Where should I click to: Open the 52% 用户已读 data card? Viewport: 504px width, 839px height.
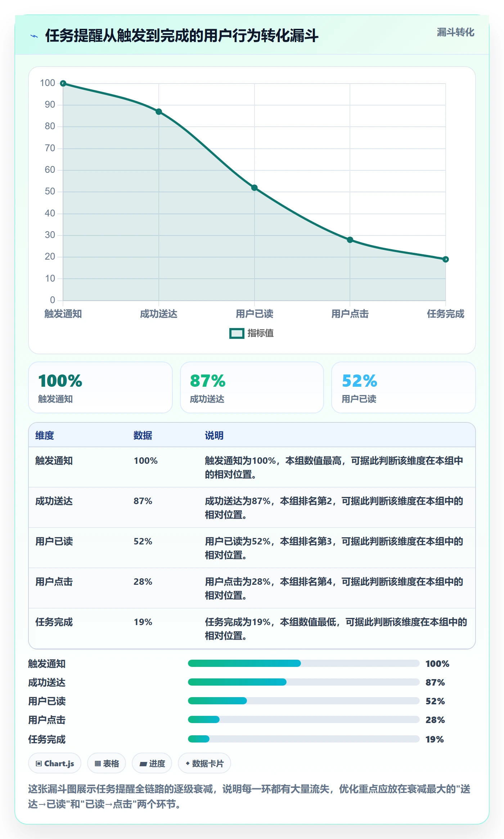(x=404, y=387)
